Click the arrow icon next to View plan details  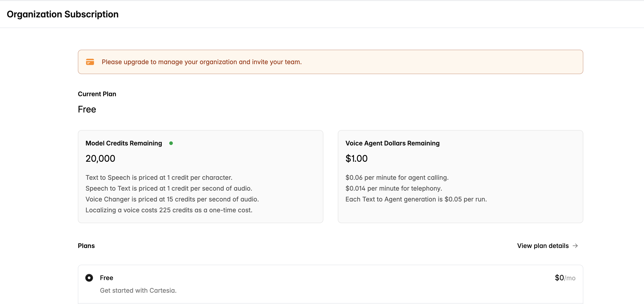[575, 246]
